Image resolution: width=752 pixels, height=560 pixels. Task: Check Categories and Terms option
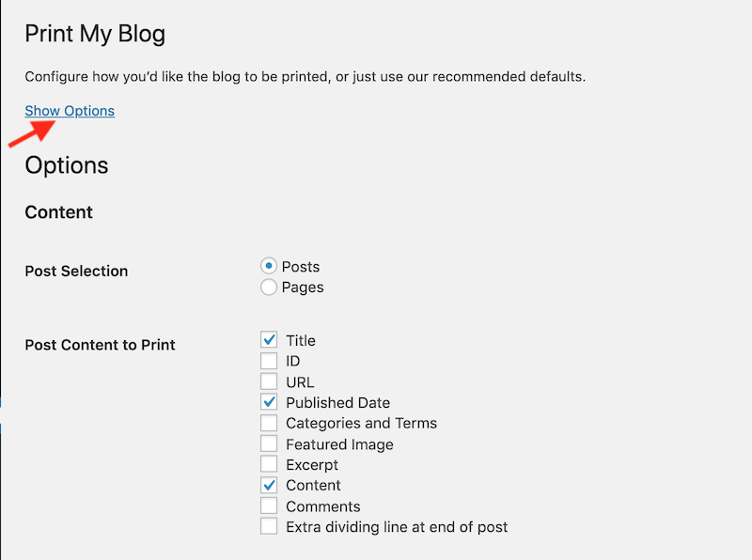(x=269, y=423)
